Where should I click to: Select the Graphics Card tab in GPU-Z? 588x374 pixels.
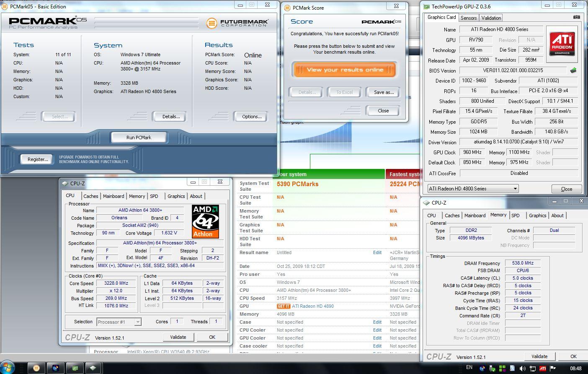[441, 17]
